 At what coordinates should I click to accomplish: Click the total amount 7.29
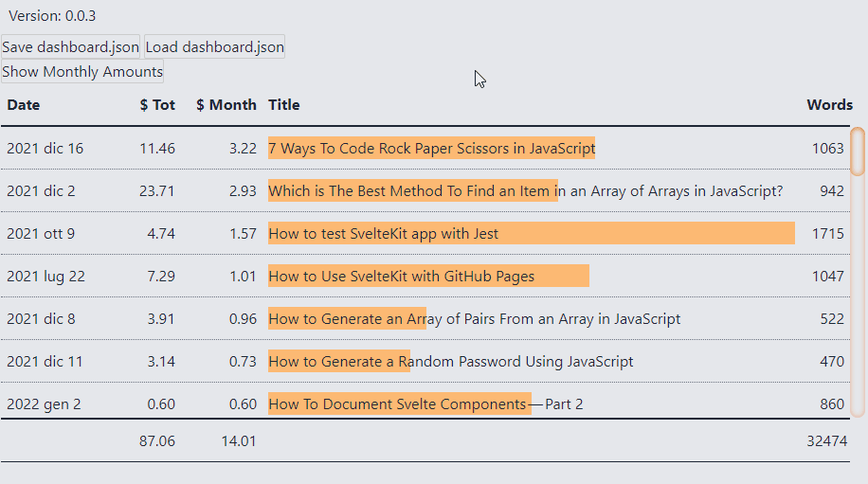pyautogui.click(x=161, y=276)
